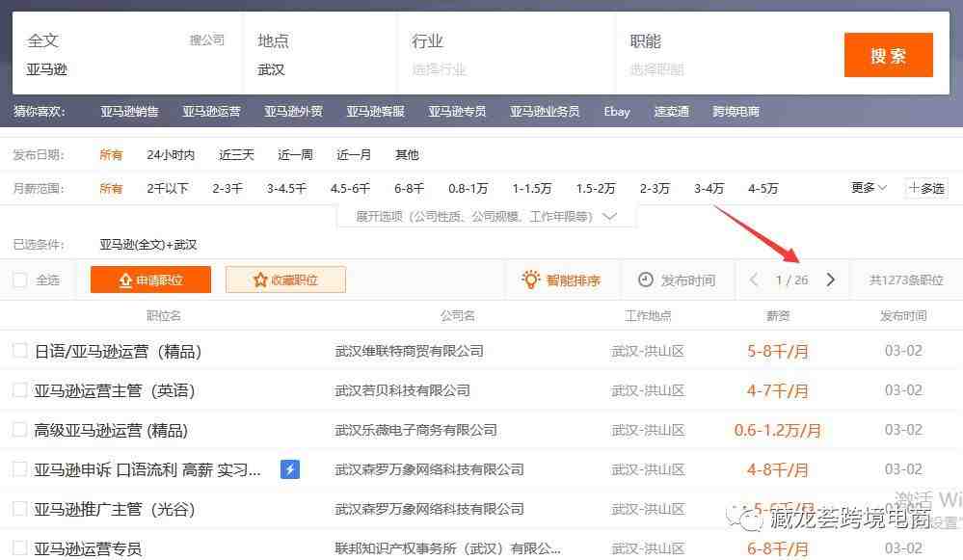Viewport: 963px width, 560px height.
Task: Select the 亚马逊销售 suggestion
Action: [x=129, y=111]
